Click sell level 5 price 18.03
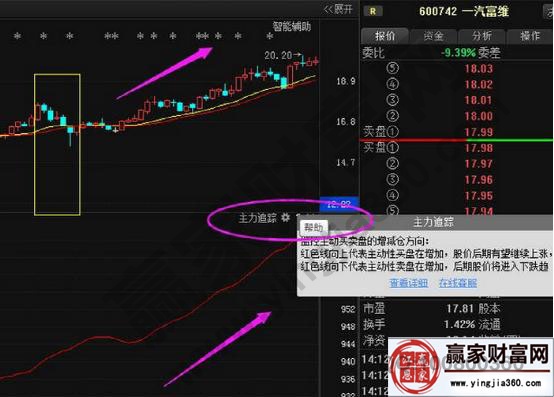The height and width of the screenshot is (397, 554). tap(478, 69)
